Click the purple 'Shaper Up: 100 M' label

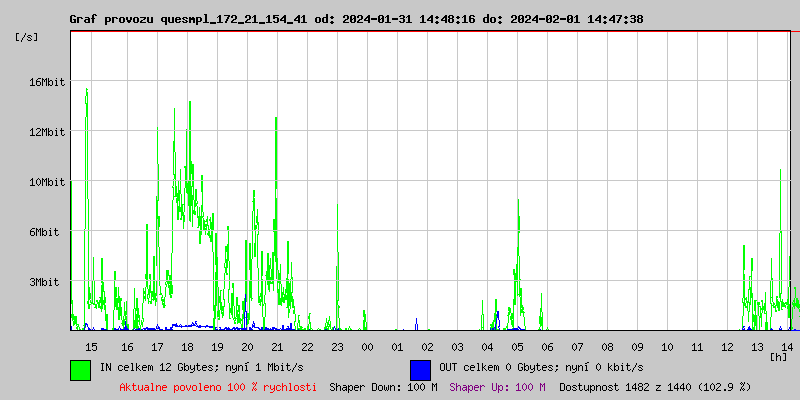pyautogui.click(x=497, y=387)
